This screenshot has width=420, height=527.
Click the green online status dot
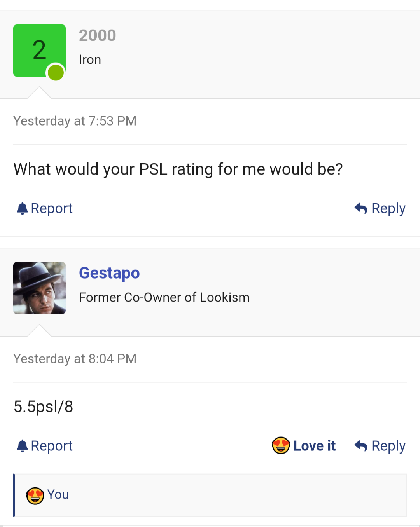56,72
